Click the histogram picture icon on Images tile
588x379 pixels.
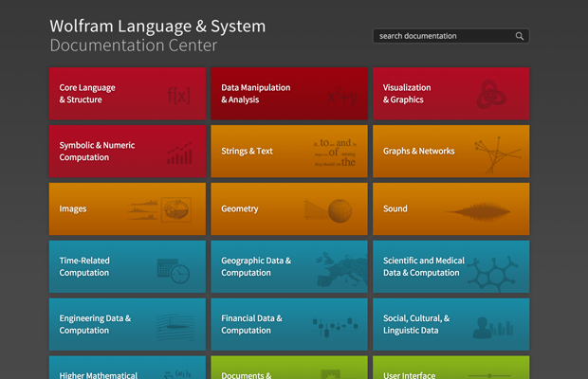click(x=159, y=209)
